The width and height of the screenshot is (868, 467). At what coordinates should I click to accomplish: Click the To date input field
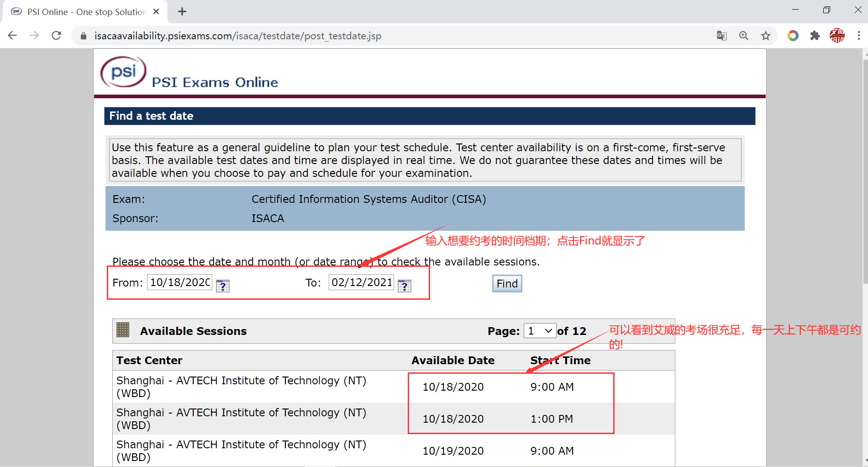(x=361, y=282)
